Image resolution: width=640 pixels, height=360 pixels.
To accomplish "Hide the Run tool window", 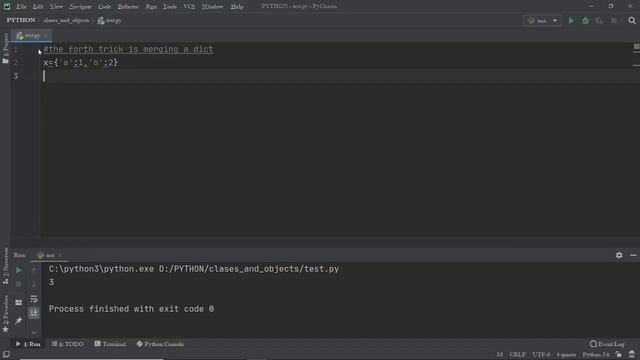I will [633, 255].
